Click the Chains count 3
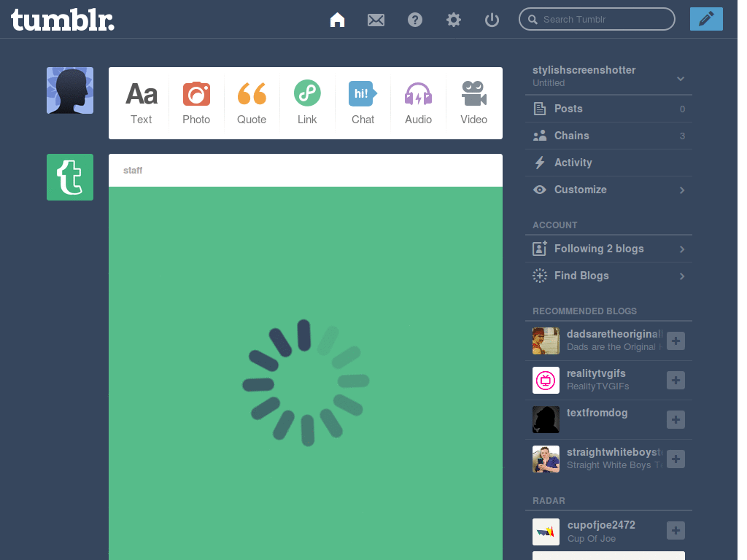The image size is (747, 560). tap(682, 136)
